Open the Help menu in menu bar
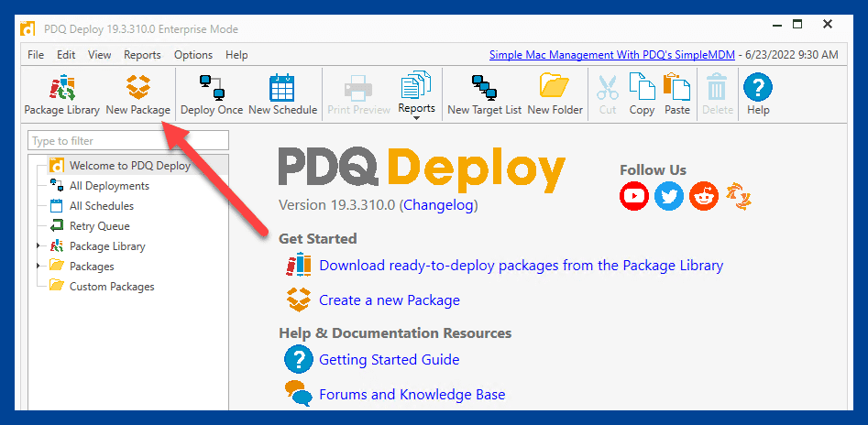This screenshot has height=425, width=868. click(236, 55)
